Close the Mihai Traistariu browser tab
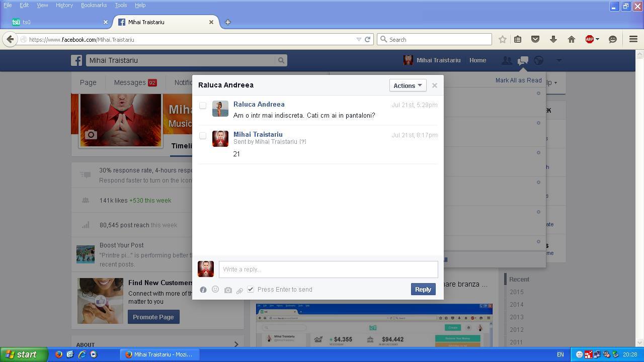The width and height of the screenshot is (644, 362). pos(211,22)
